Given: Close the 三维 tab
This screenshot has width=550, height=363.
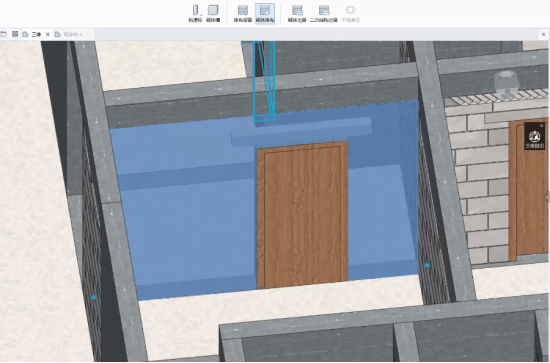Looking at the screenshot, I should coord(48,34).
